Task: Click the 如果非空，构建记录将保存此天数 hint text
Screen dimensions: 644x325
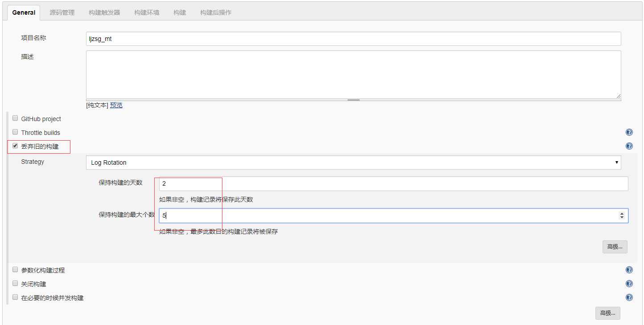Action: coord(206,199)
